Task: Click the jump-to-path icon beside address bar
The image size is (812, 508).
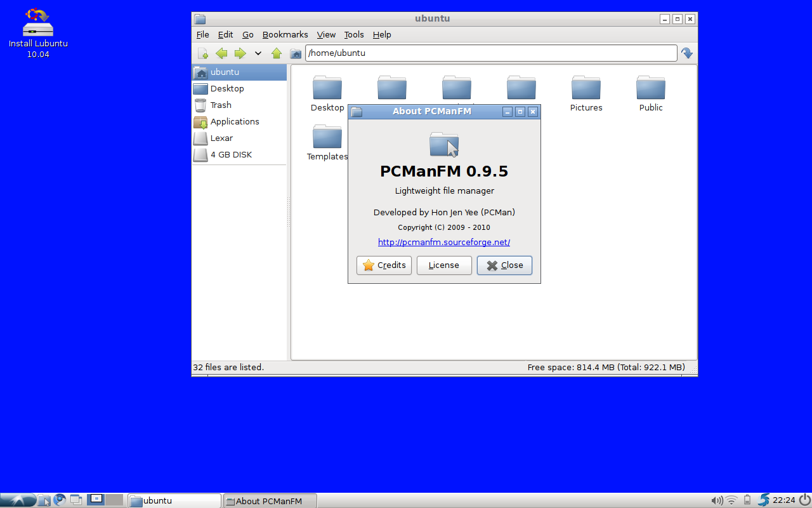Action: [687, 53]
